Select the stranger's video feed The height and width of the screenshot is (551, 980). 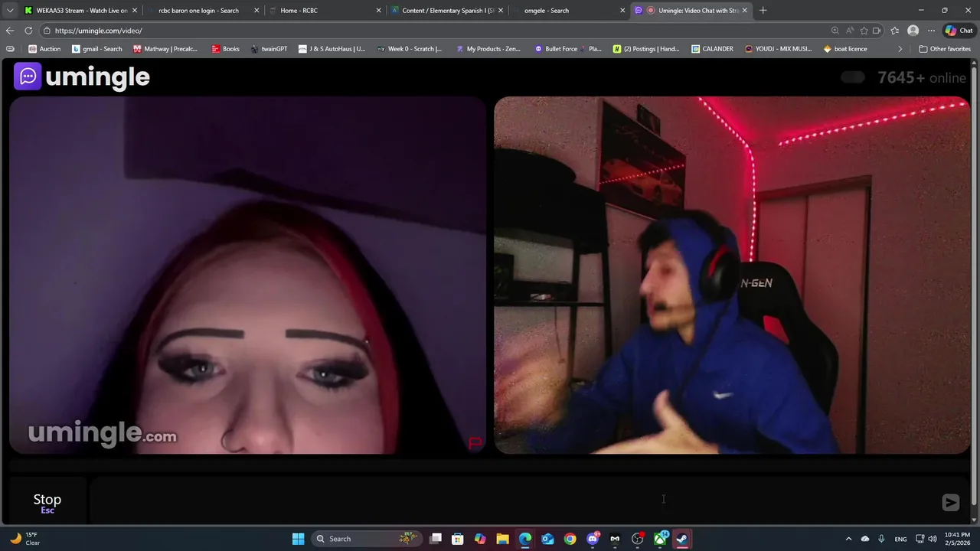click(x=247, y=275)
